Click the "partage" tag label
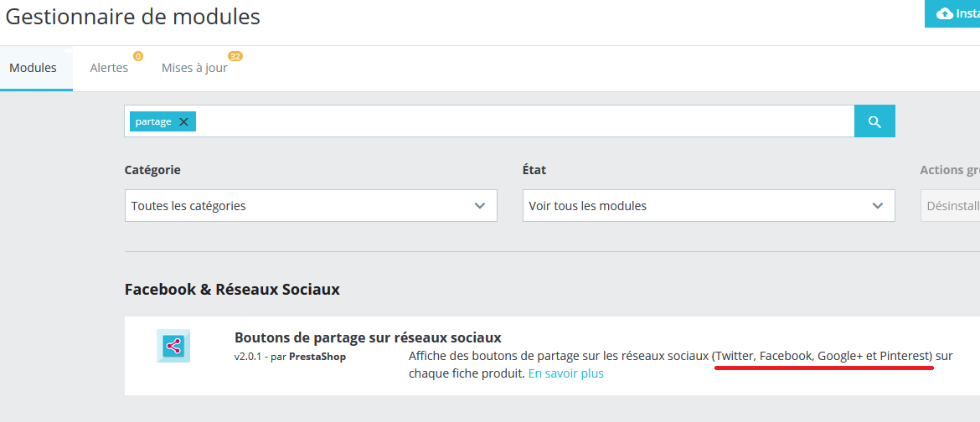980x422 pixels. [x=153, y=122]
